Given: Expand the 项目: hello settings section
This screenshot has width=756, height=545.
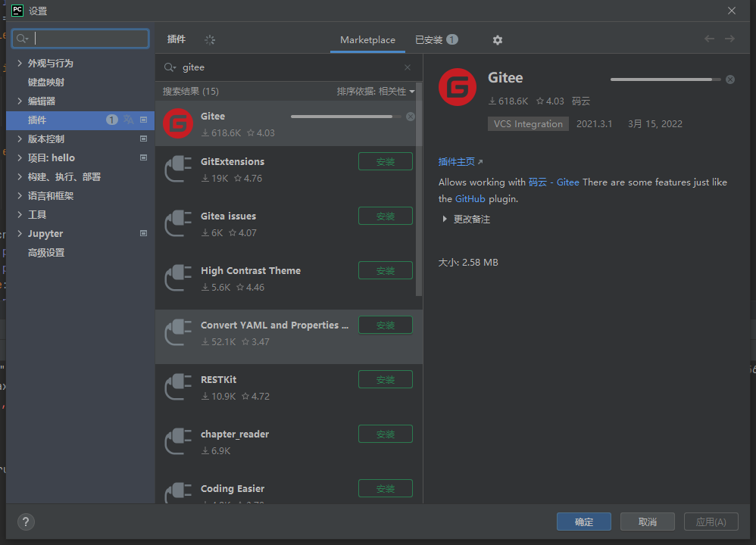Looking at the screenshot, I should (20, 157).
